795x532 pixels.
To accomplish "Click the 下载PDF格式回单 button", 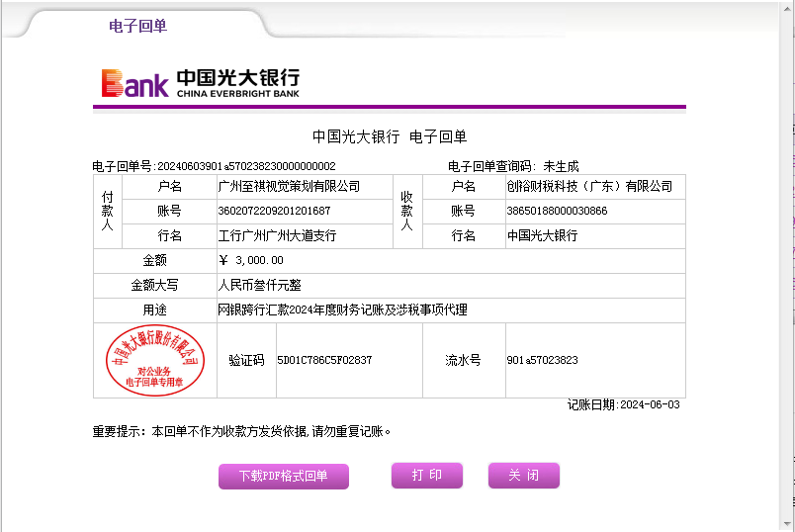I will [284, 476].
